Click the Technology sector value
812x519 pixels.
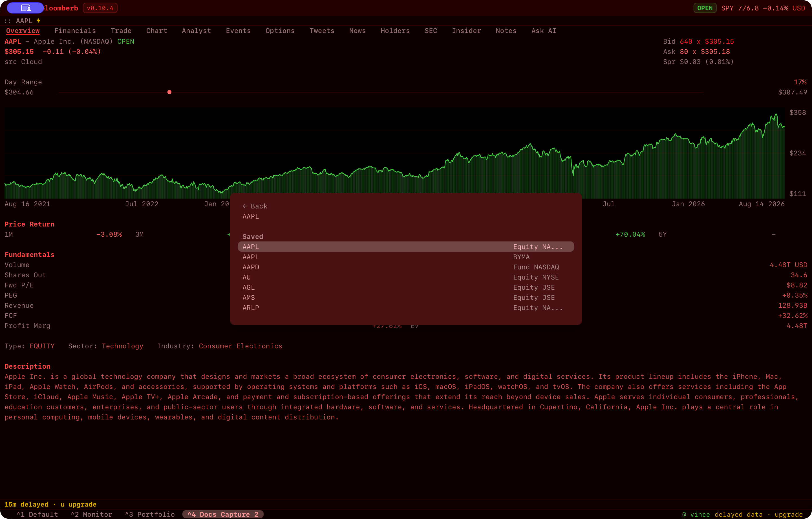tap(122, 346)
